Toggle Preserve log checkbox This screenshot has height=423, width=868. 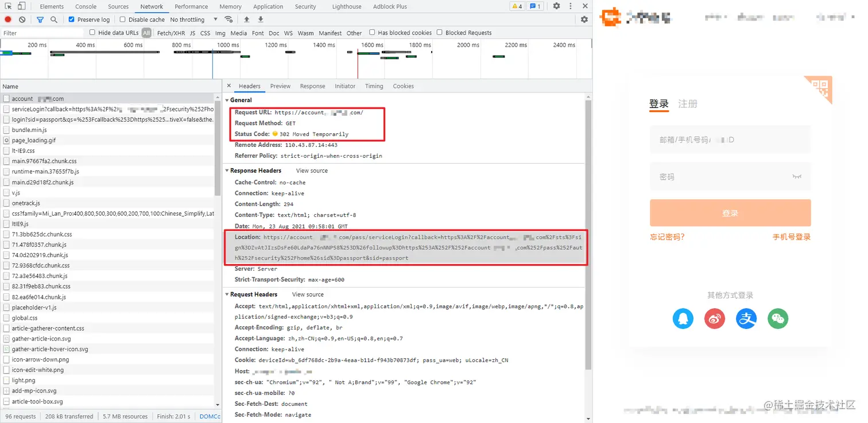72,20
